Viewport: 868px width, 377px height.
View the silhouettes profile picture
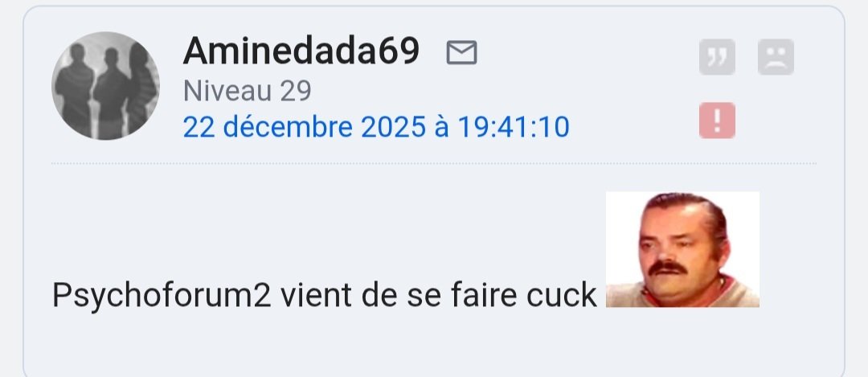[x=105, y=86]
